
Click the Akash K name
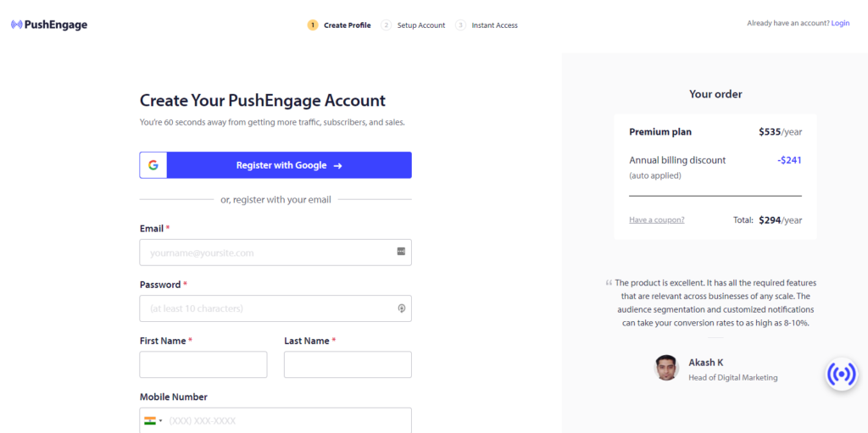coord(706,363)
